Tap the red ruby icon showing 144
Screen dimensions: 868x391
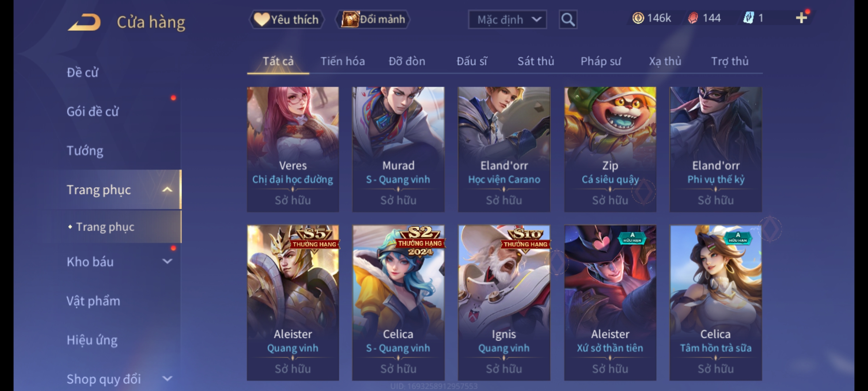point(693,18)
